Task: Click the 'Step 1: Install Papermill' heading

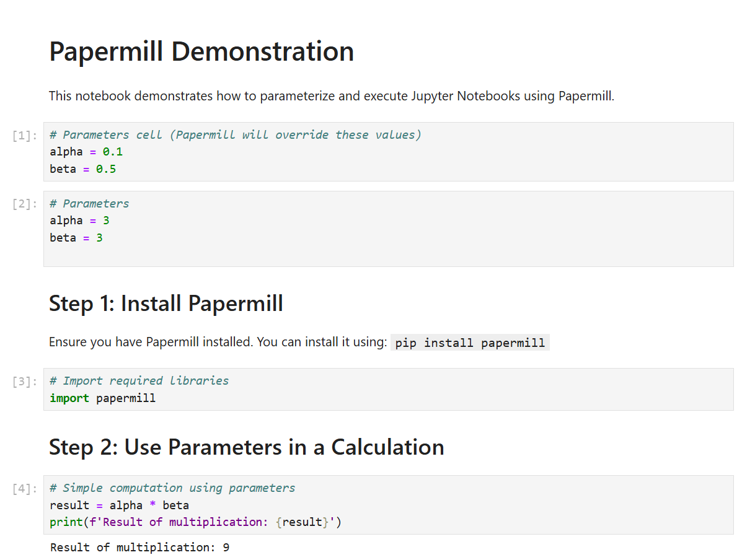Action: [166, 303]
